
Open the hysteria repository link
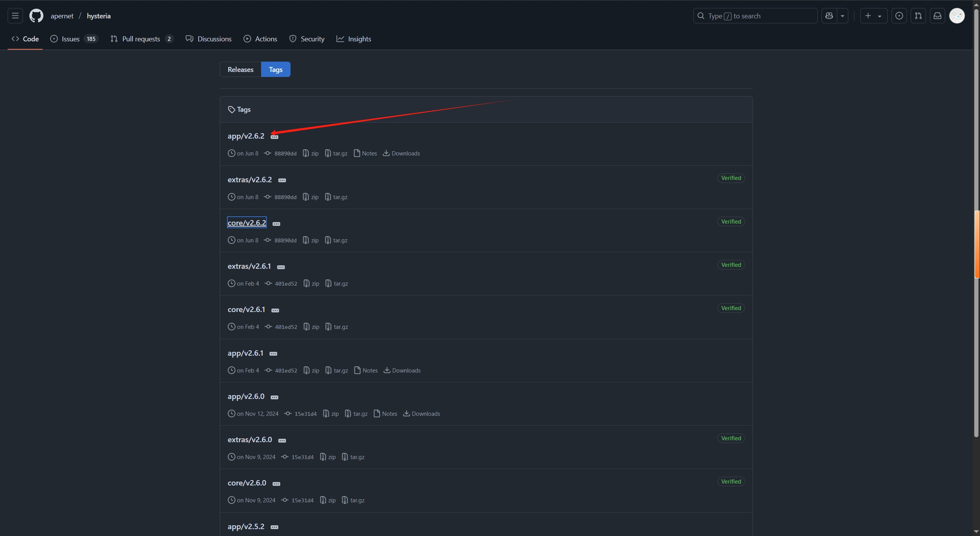pyautogui.click(x=98, y=16)
